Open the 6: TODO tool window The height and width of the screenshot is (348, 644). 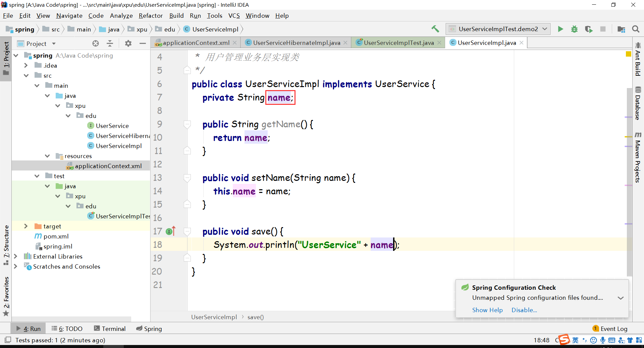[67, 329]
